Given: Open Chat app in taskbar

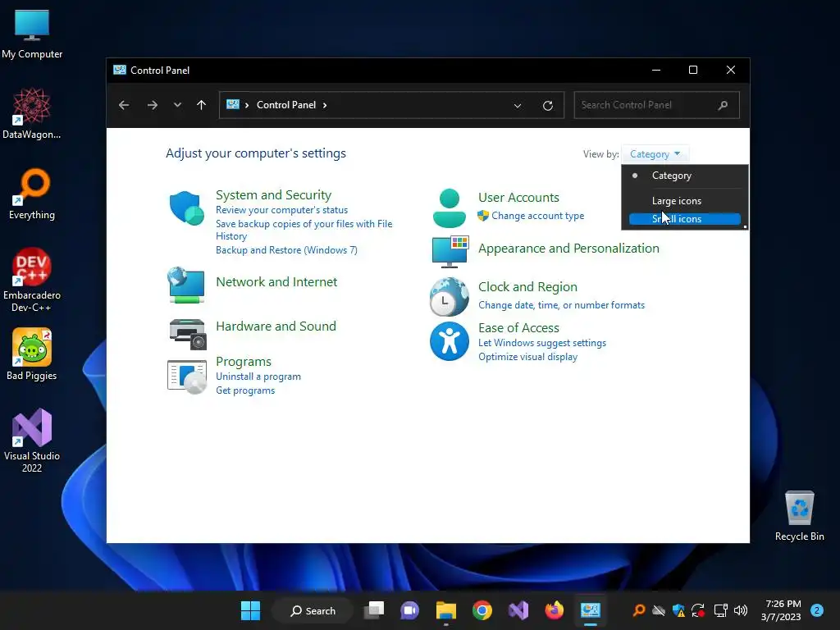Looking at the screenshot, I should click(410, 610).
